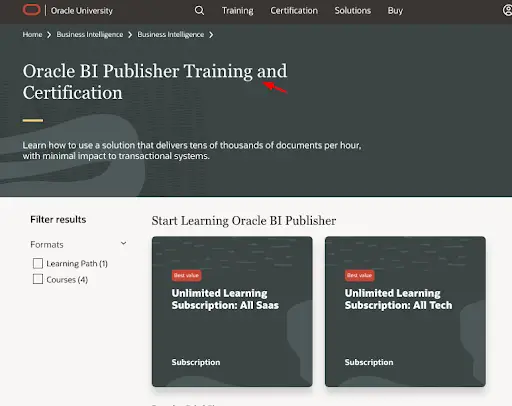This screenshot has height=406, width=512.
Task: Open the Certification menu
Action: click(x=294, y=11)
